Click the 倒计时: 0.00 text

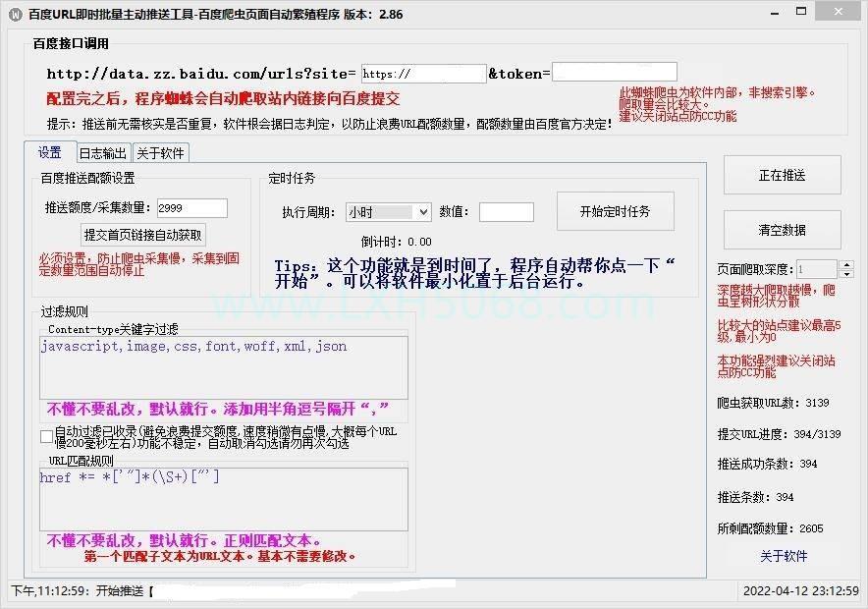[397, 242]
